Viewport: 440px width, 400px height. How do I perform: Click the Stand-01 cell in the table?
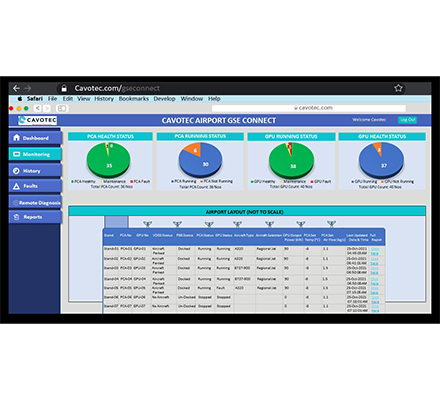coord(111,249)
